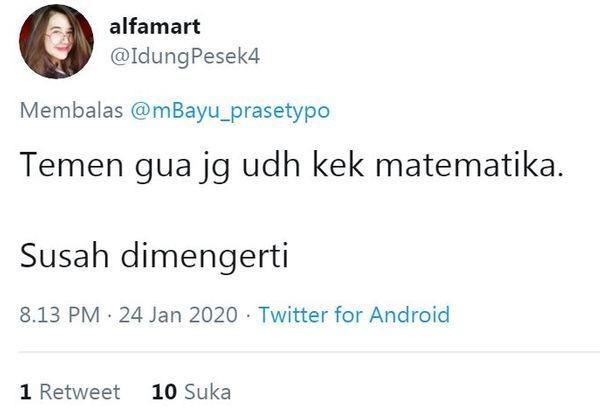Click the 24 Jan 2020 date
Screen dimensions: 600x419
pos(178,315)
